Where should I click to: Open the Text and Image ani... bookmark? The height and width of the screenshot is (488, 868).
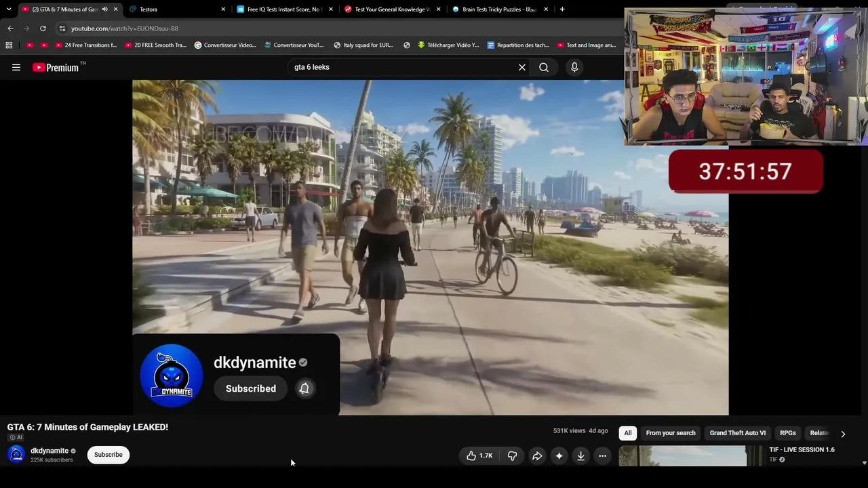(x=587, y=45)
